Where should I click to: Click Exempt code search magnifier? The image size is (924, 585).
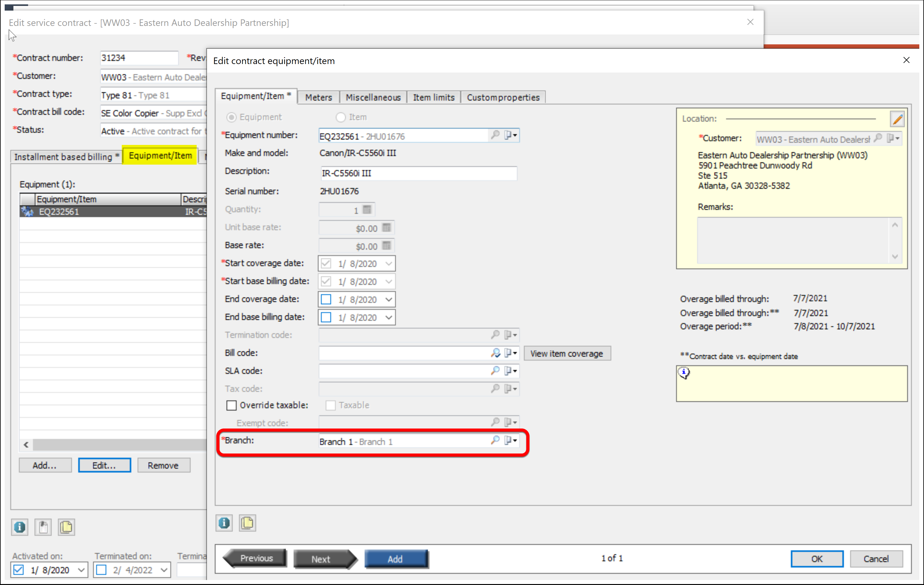[x=495, y=422]
